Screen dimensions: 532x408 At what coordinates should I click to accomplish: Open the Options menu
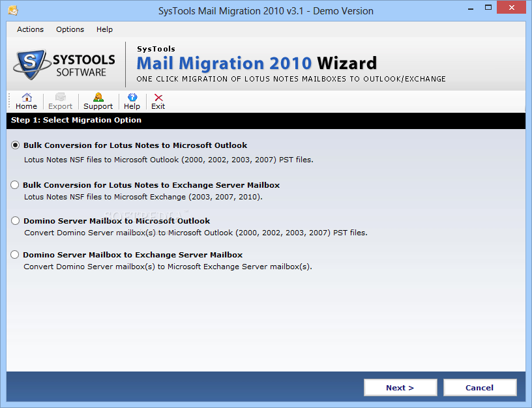[x=70, y=29]
